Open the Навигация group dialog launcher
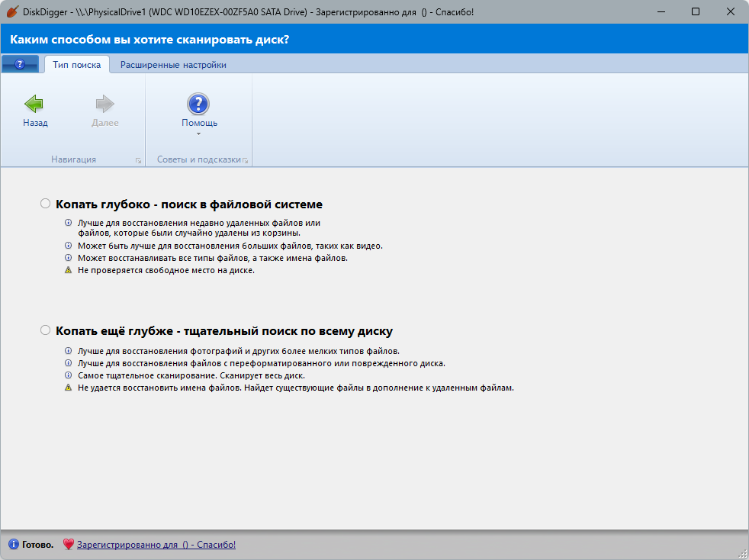The height and width of the screenshot is (560, 749). pyautogui.click(x=139, y=160)
